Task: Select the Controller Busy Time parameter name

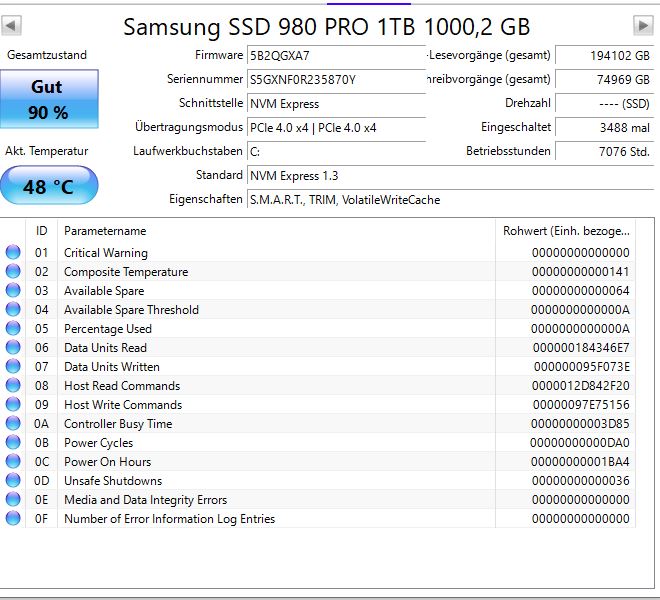Action: tap(118, 424)
